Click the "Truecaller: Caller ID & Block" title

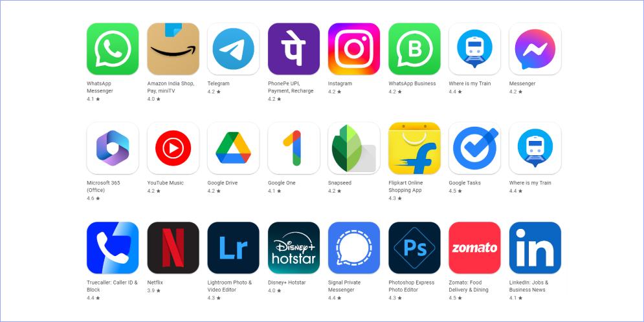pos(112,286)
